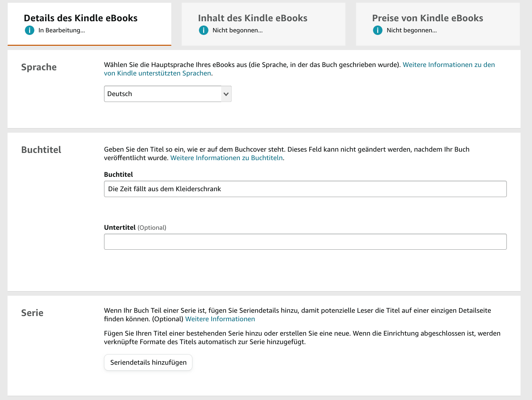Open 'Weitere Informationen' link in the Serie section

[x=220, y=319]
